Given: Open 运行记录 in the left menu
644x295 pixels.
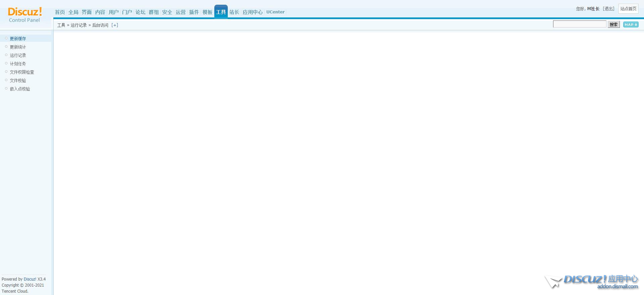Looking at the screenshot, I should [18, 55].
